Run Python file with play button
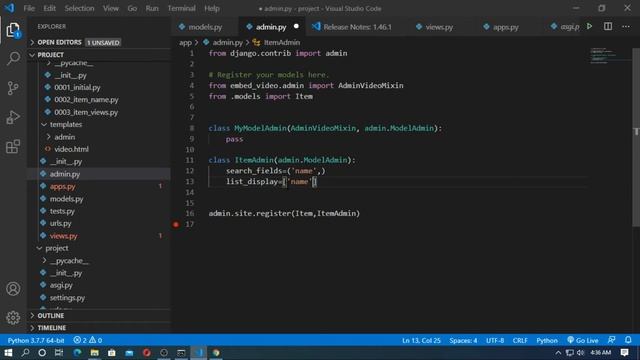Image resolution: width=640 pixels, height=360 pixels. (589, 27)
